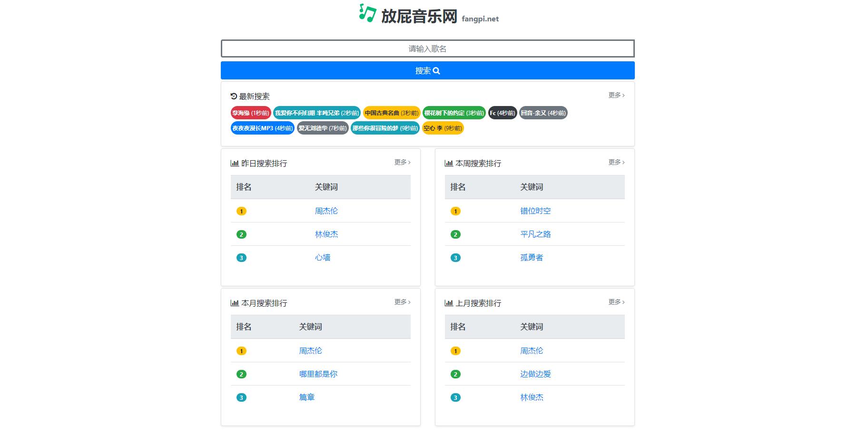The image size is (868, 435).
Task: Click the red 李海缘 search tag
Action: [251, 113]
